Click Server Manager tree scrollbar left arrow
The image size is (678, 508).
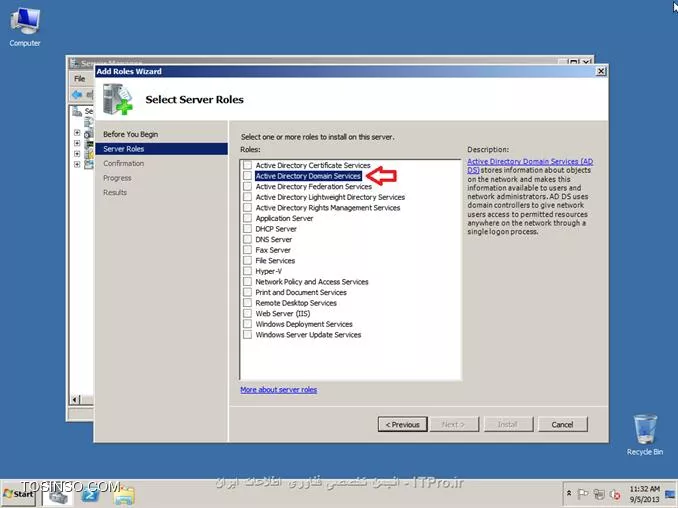pos(75,399)
